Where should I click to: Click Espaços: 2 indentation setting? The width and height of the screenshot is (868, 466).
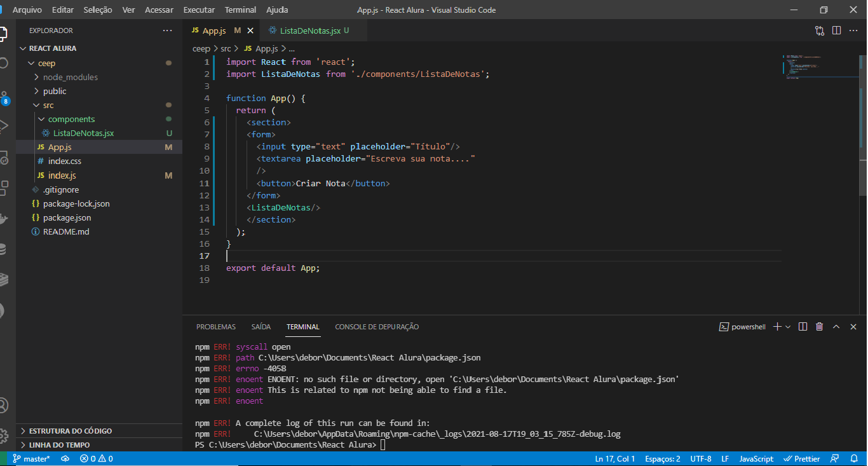coord(663,459)
